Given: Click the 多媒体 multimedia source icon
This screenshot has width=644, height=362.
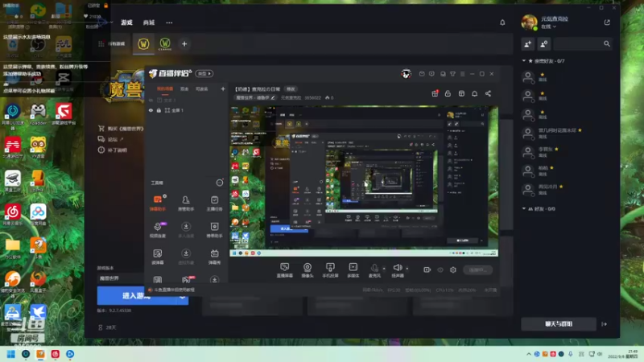Looking at the screenshot, I should [353, 270].
